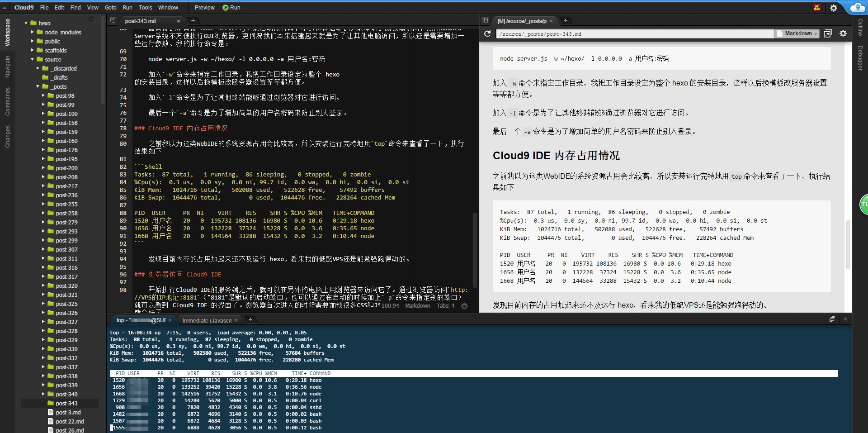This screenshot has height=433, width=868.
Task: Expand the _discarded folder
Action: [x=38, y=68]
